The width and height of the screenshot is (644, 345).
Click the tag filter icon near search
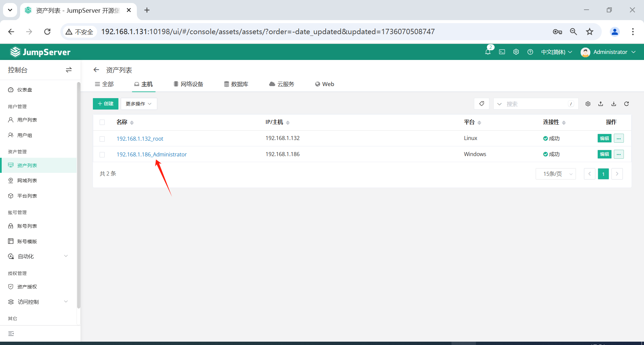point(482,103)
